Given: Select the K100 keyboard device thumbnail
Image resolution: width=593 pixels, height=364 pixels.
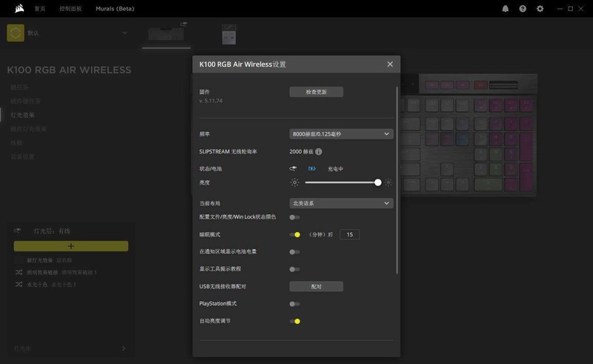Looking at the screenshot, I should coord(166,33).
